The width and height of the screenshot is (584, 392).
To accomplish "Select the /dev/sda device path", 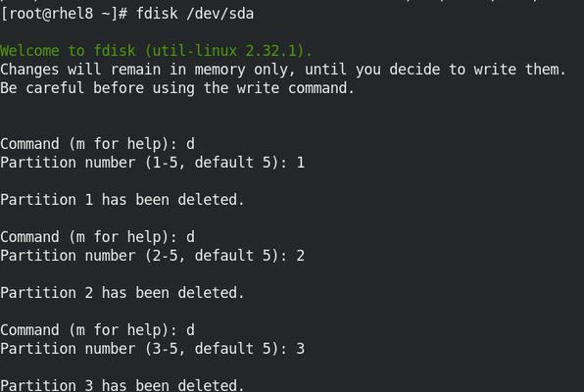I will coord(219,14).
